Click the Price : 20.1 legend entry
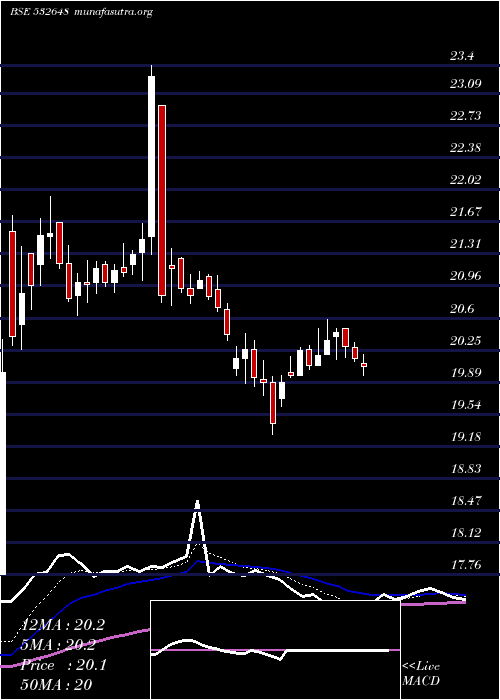This screenshot has height=700, width=500. pos(63,665)
